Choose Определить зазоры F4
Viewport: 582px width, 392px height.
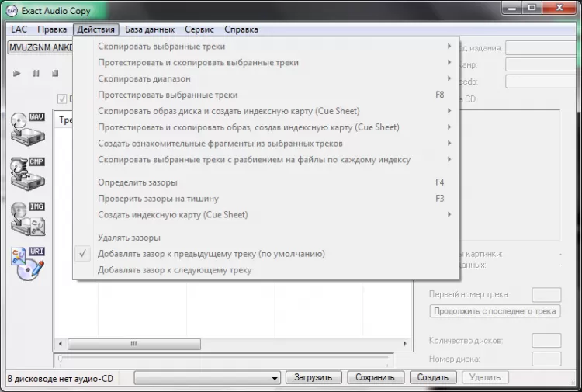(x=266, y=182)
